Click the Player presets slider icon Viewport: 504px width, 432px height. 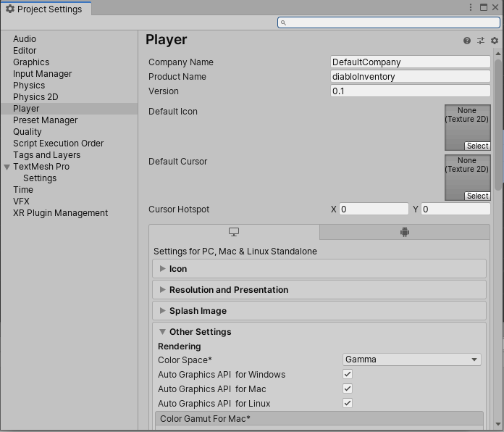point(481,41)
